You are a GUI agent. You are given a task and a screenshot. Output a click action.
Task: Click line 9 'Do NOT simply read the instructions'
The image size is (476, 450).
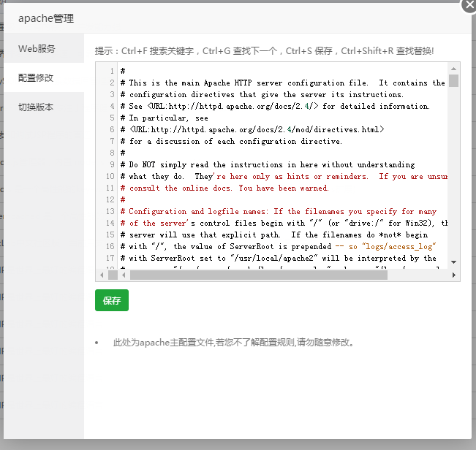tap(268, 164)
